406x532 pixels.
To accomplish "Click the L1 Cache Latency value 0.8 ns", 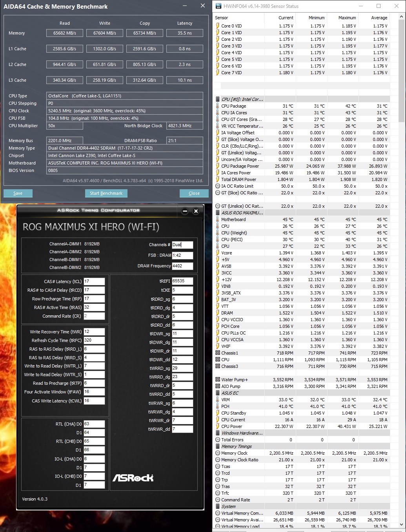I will coord(185,49).
